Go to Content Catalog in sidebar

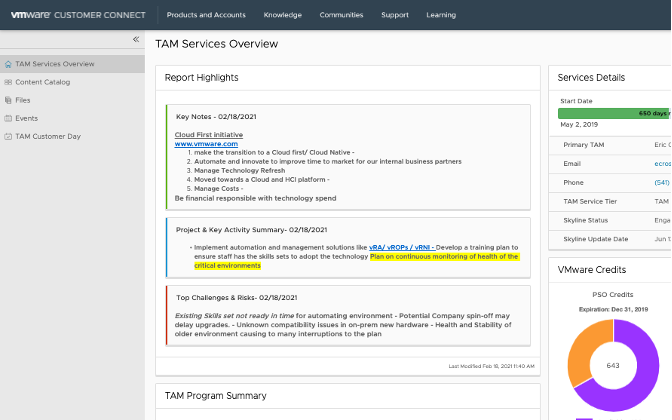click(72, 82)
